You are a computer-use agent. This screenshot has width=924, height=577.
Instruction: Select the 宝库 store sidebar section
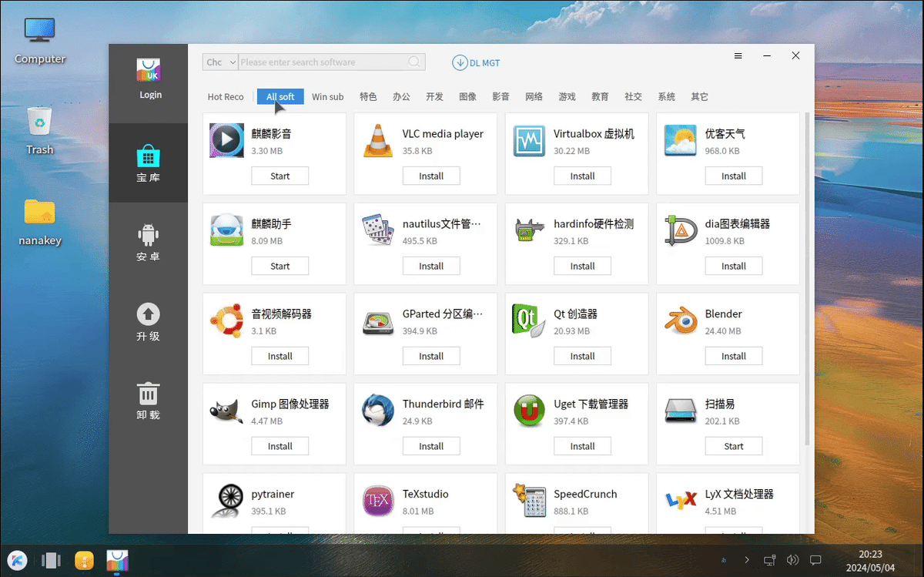coord(148,163)
